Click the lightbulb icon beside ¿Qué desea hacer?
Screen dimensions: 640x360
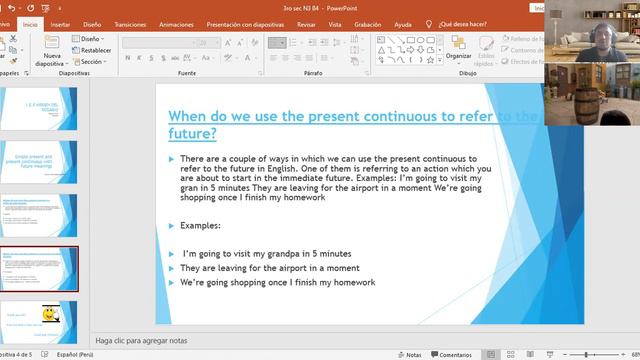pyautogui.click(x=429, y=24)
